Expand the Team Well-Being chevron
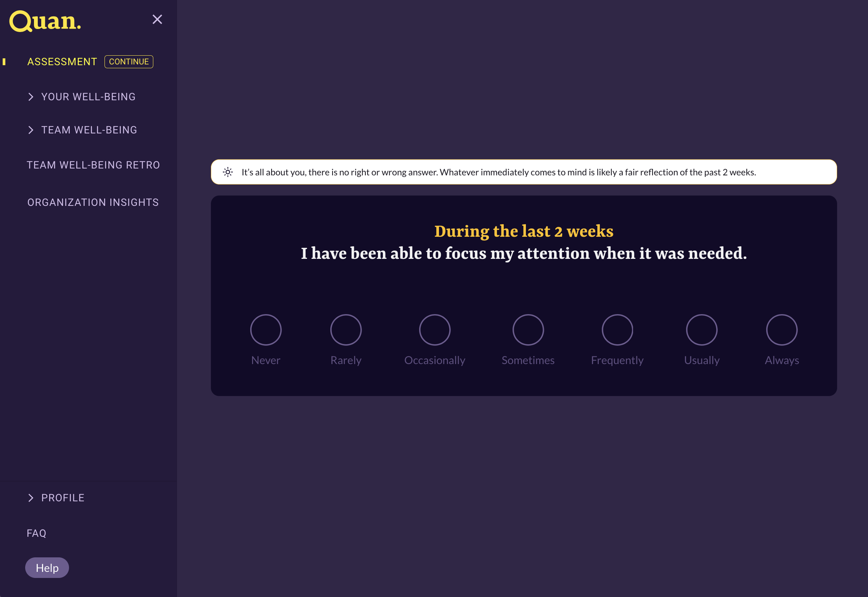Image resolution: width=868 pixels, height=597 pixels. [x=31, y=130]
